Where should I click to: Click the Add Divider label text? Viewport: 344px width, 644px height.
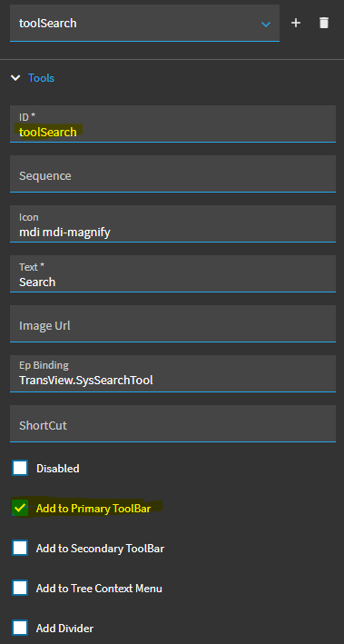64,628
